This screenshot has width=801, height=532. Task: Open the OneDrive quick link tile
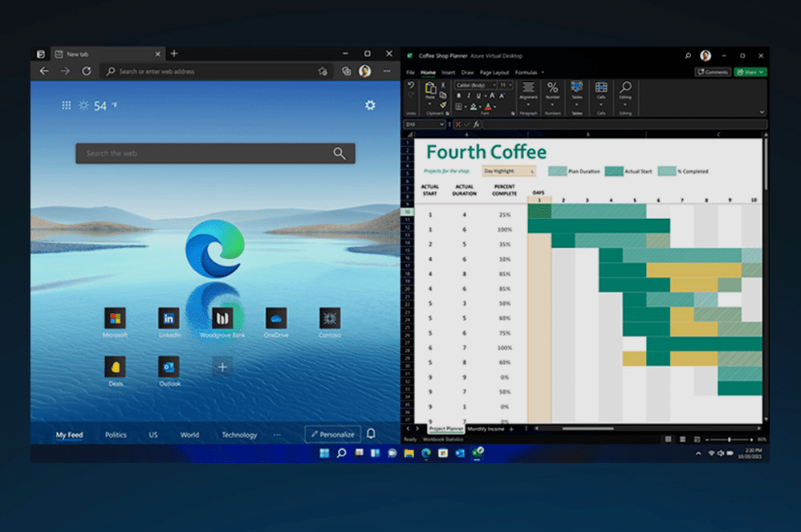point(276,319)
